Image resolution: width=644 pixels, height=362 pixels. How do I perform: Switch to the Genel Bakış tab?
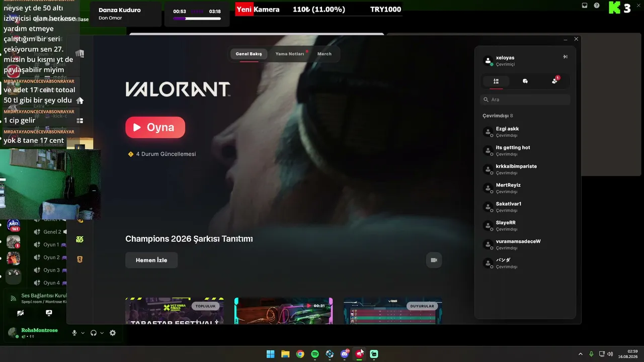pyautogui.click(x=249, y=54)
